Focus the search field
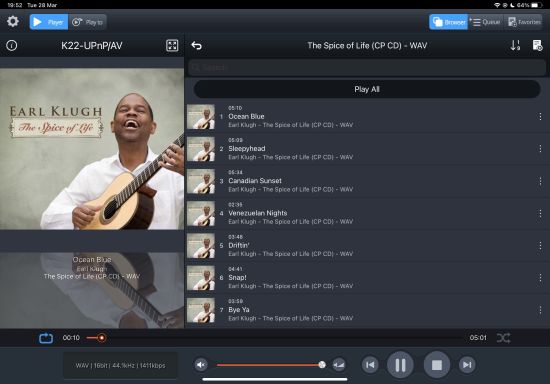This screenshot has height=384, width=550. 367,67
